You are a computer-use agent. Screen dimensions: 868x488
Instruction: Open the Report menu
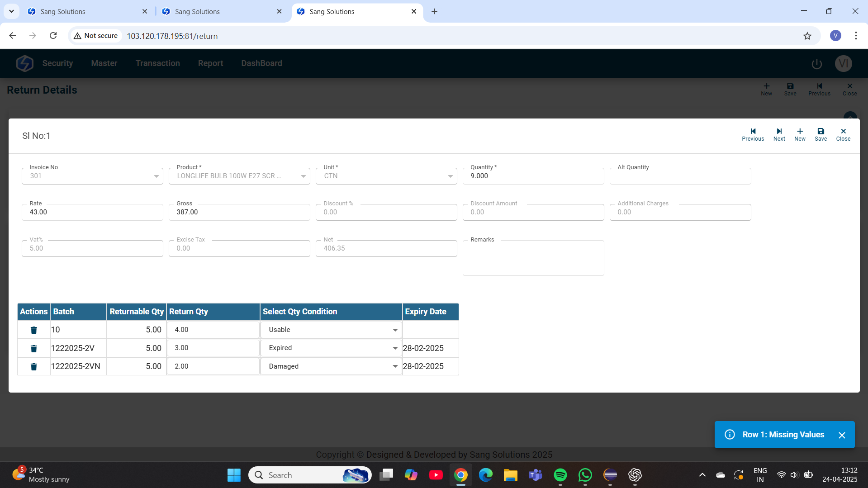(210, 63)
